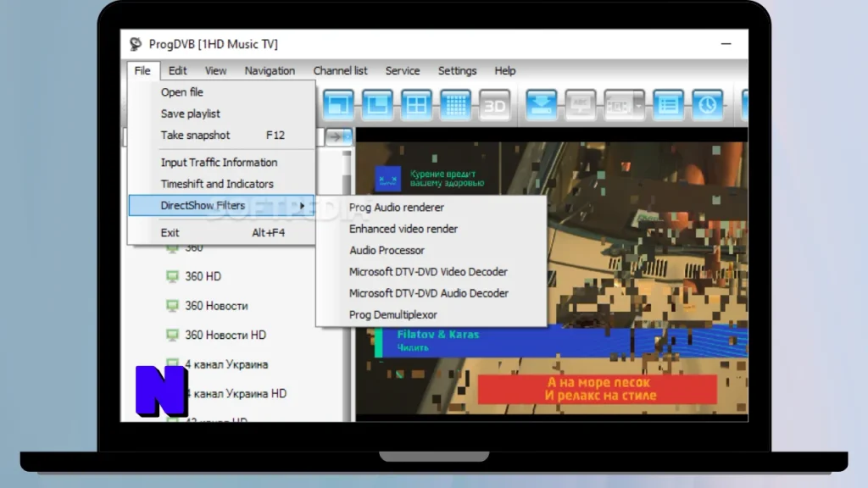Click the ABC subtitles/teletext toolbar icon
The width and height of the screenshot is (868, 488).
click(x=580, y=104)
